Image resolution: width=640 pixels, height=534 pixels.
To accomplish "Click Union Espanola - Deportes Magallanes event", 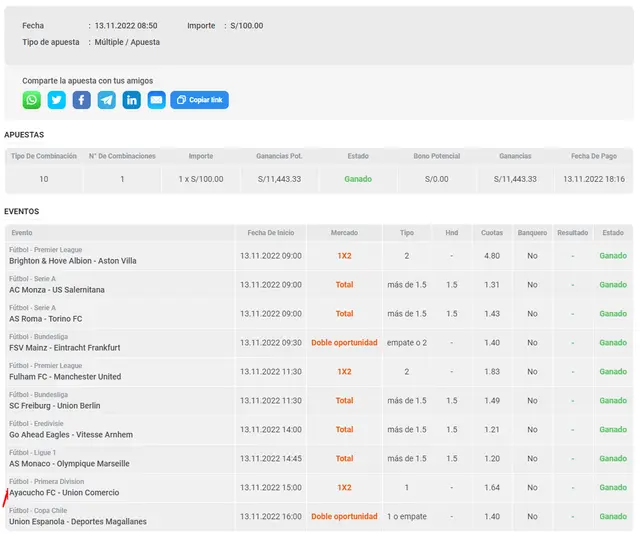I will point(78,522).
